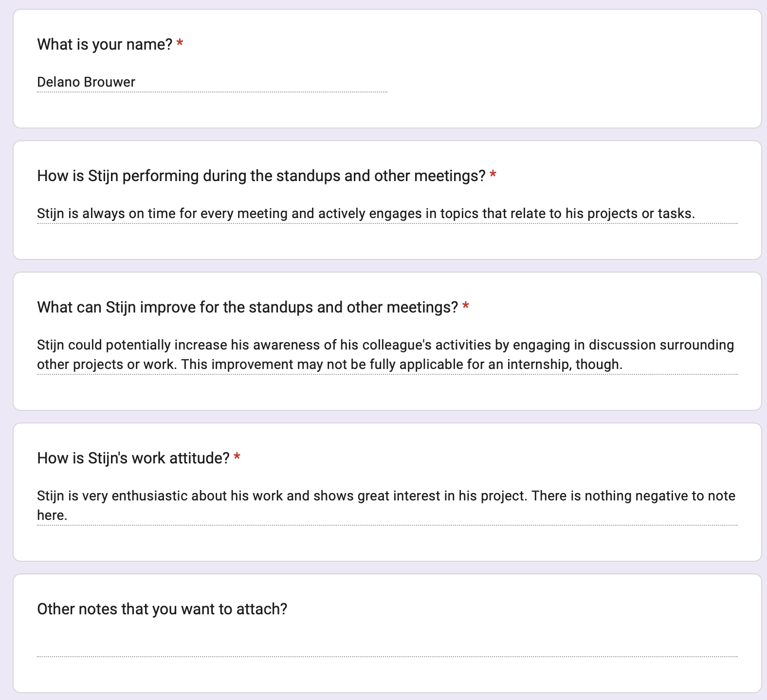Screen dimensions: 767x700
Task: Click the asterisk on the standups performance question
Action: click(x=493, y=175)
